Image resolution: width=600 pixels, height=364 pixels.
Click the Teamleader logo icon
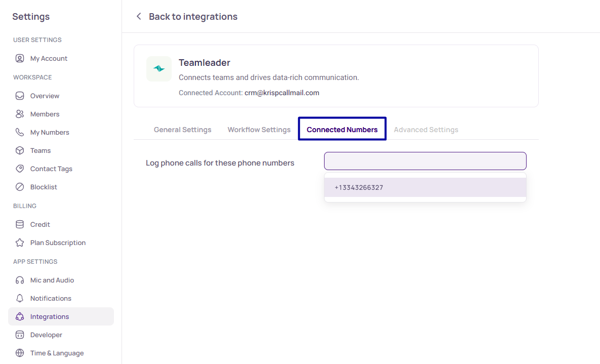[159, 69]
